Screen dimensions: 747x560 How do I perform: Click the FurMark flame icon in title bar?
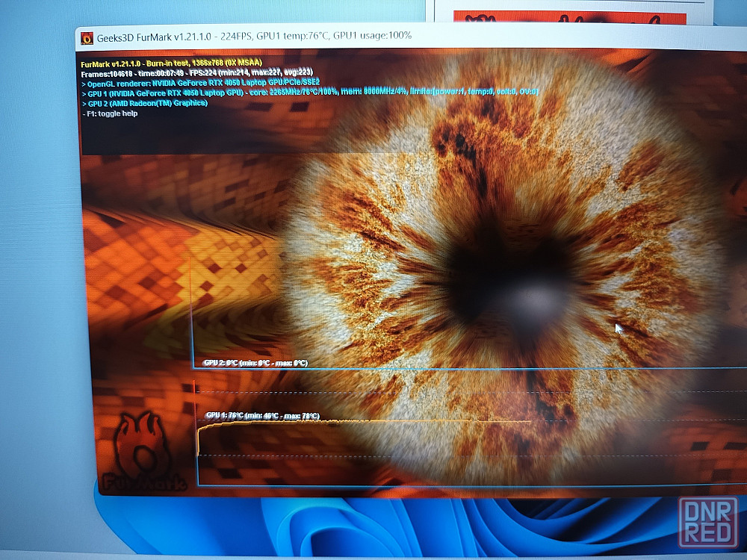(x=87, y=38)
